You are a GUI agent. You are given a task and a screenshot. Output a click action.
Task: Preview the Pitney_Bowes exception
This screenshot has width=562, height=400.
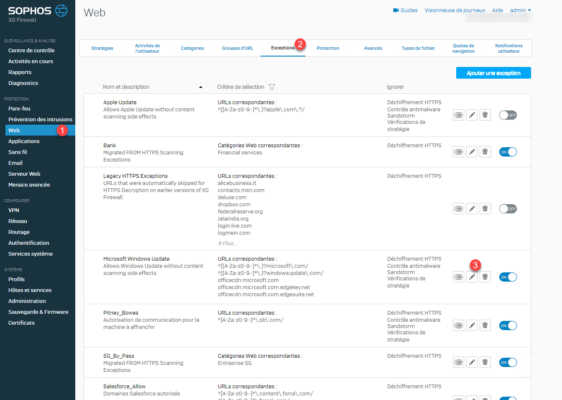click(x=458, y=325)
